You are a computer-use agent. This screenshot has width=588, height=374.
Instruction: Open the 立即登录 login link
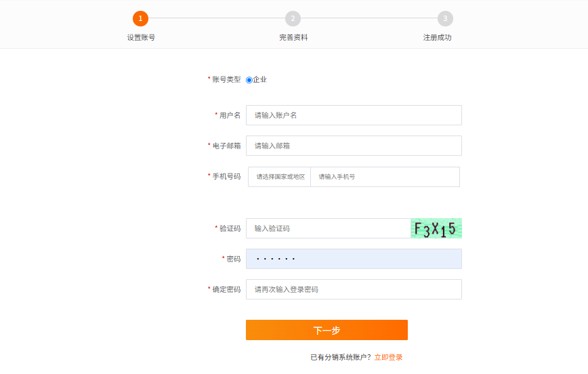click(388, 357)
